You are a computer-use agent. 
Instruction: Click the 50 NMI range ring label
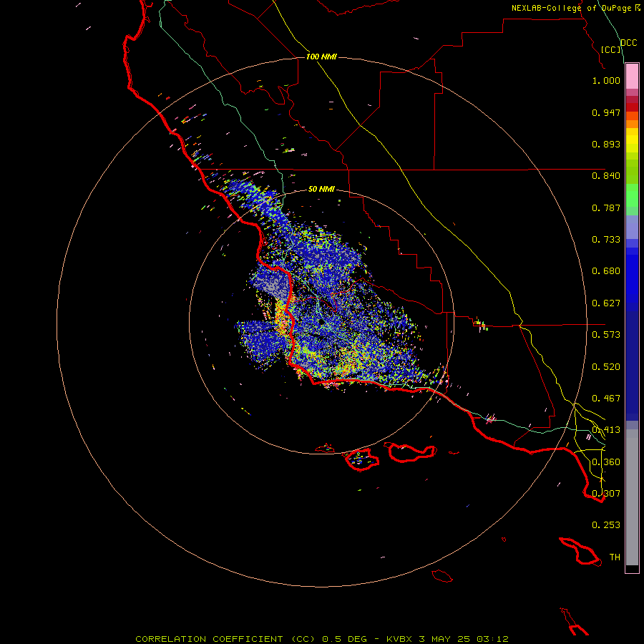tap(321, 190)
